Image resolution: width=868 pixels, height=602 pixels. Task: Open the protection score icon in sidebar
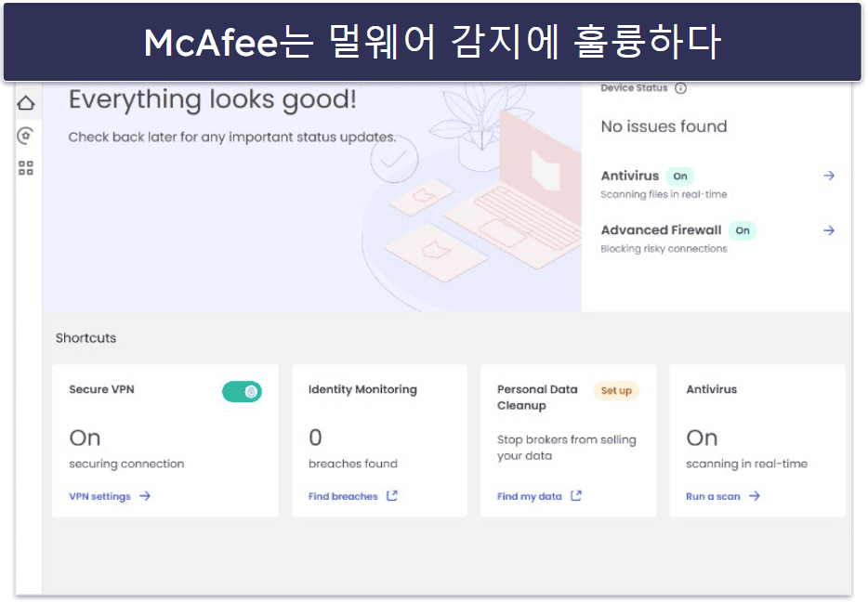26,136
